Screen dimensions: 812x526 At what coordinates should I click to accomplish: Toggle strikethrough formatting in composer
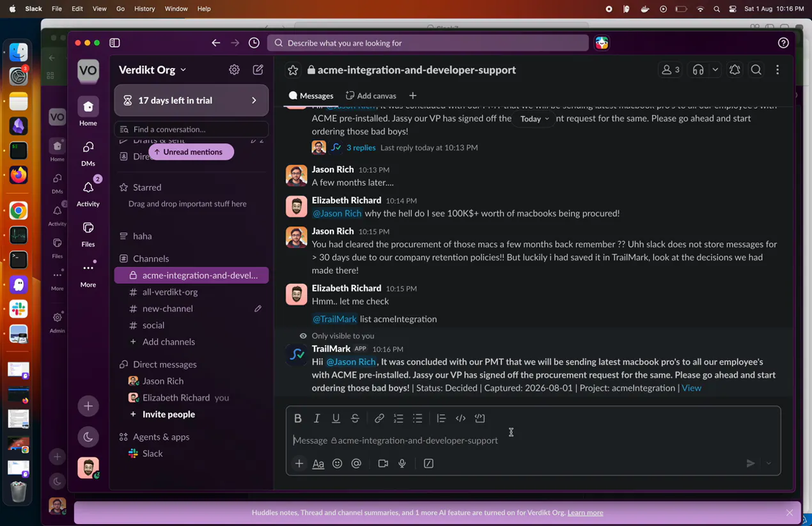[x=355, y=419]
